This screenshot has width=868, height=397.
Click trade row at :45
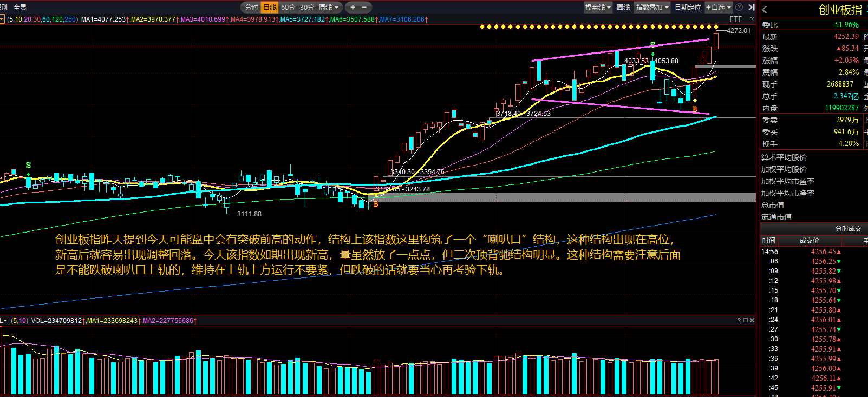pos(813,388)
